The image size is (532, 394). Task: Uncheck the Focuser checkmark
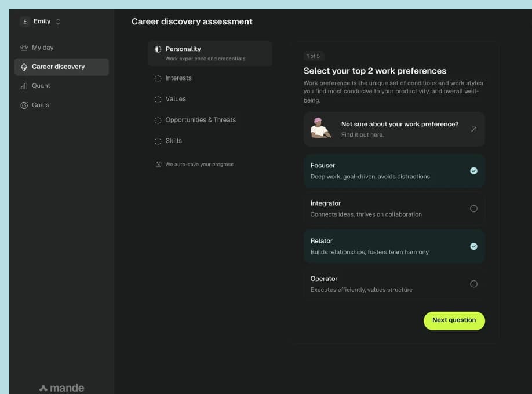coord(473,171)
